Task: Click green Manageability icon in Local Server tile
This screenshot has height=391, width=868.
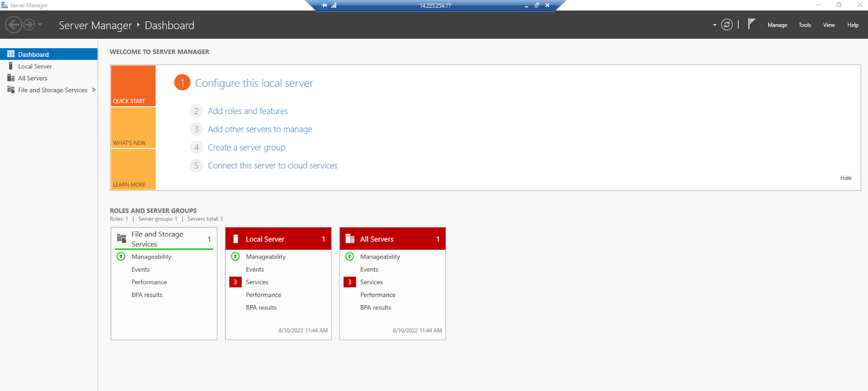Action: point(235,256)
